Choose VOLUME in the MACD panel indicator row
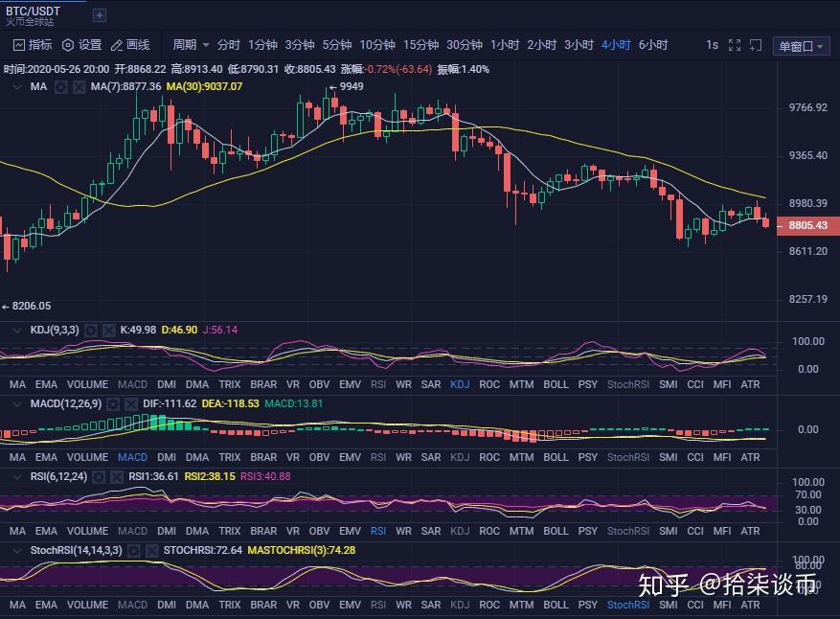 pyautogui.click(x=87, y=457)
